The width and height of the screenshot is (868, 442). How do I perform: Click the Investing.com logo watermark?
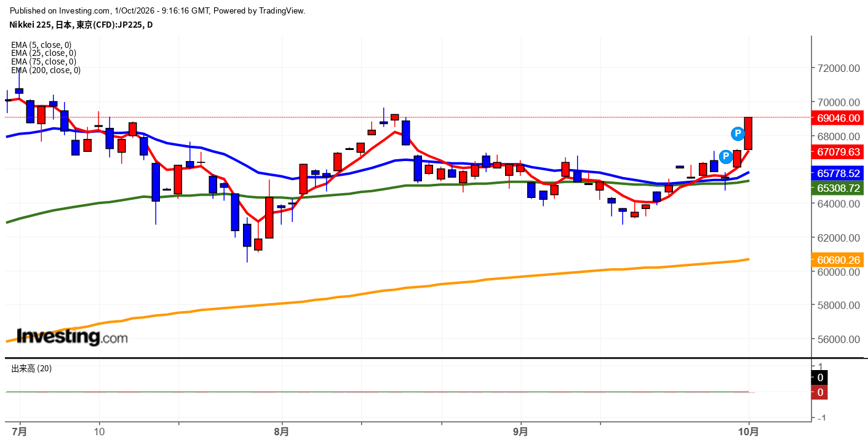click(x=72, y=336)
